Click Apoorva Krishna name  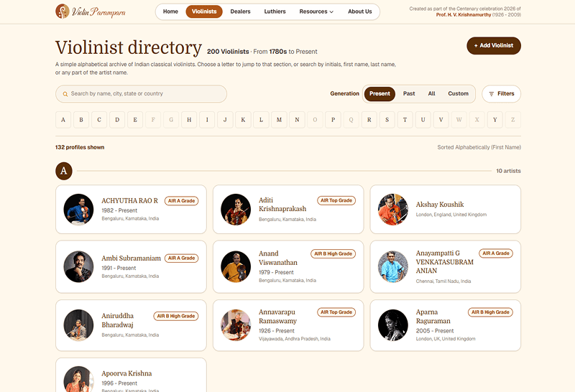click(x=126, y=373)
